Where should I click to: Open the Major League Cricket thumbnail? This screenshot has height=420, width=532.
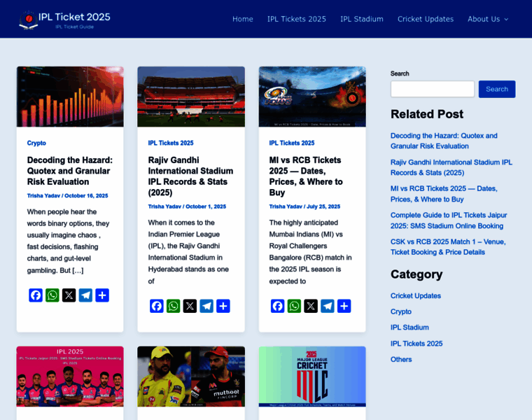click(312, 376)
